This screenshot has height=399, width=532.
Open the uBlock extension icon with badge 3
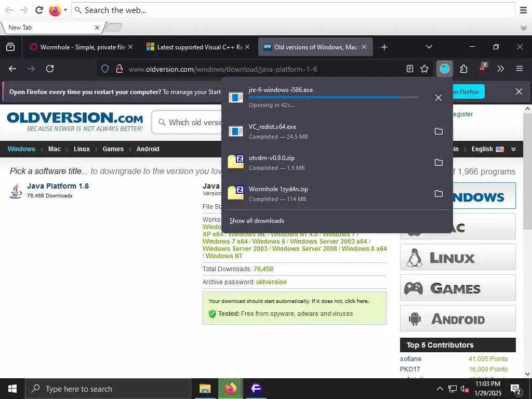[482, 68]
